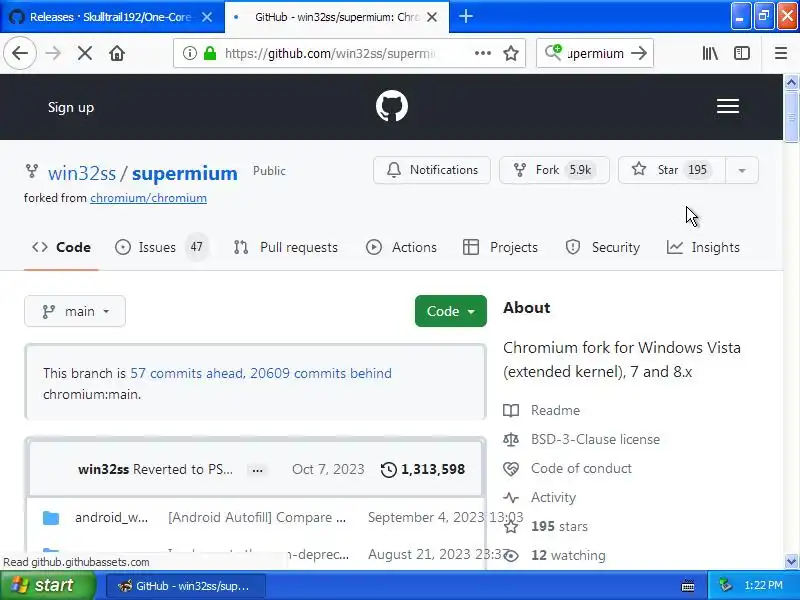Image resolution: width=800 pixels, height=600 pixels.
Task: Click the network system tray icon
Action: 725,585
